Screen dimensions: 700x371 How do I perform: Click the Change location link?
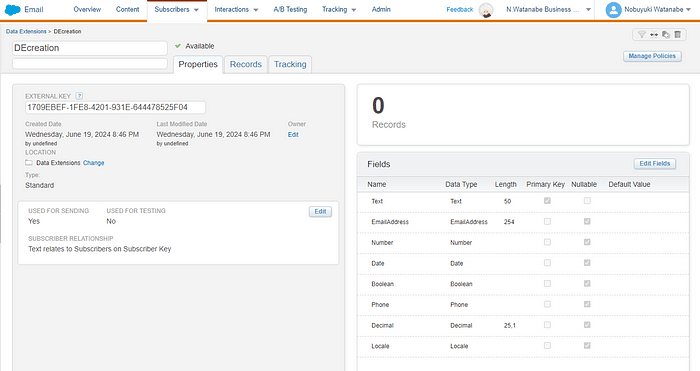[x=93, y=163]
